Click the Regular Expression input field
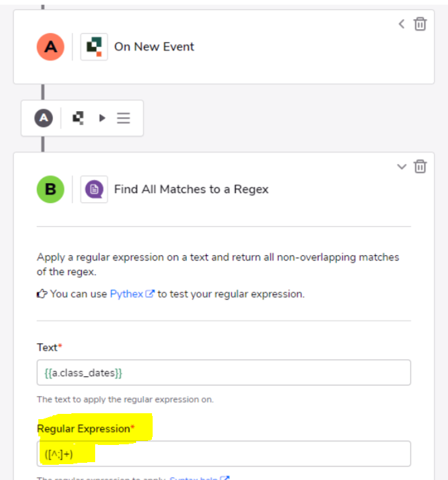This screenshot has width=448, height=480. click(224, 454)
